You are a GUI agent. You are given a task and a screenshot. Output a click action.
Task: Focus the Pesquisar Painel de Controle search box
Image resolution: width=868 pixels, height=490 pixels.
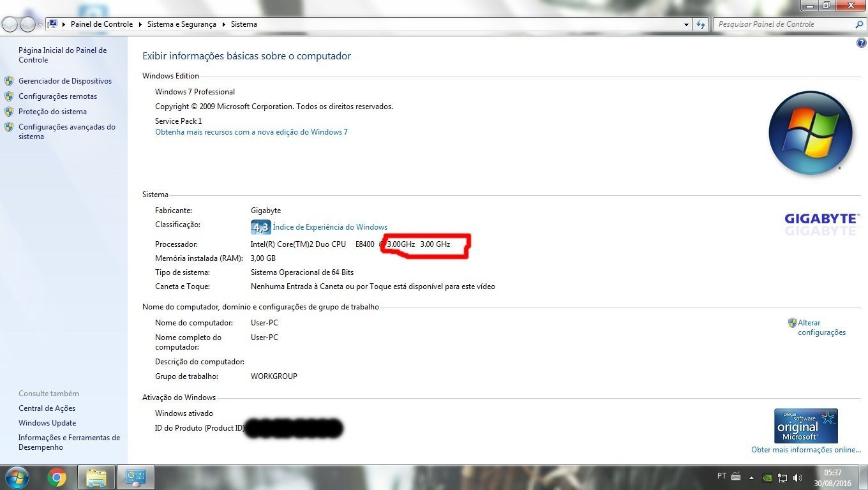point(783,24)
